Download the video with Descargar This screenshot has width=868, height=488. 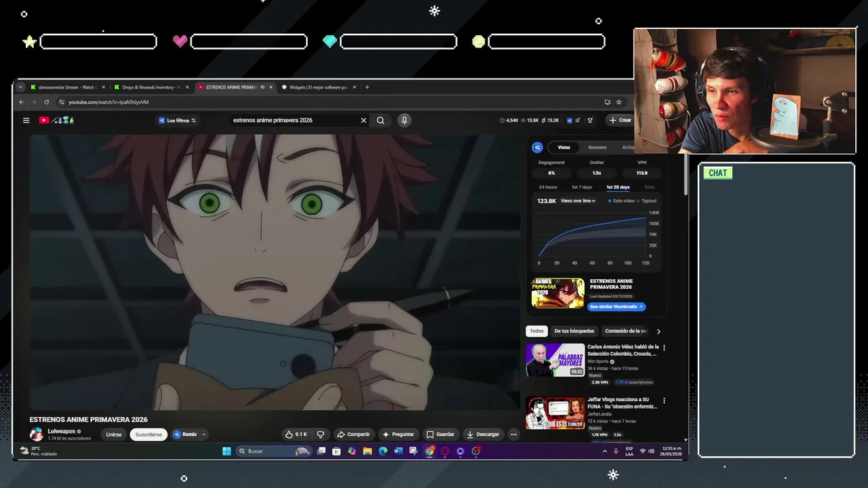pyautogui.click(x=483, y=434)
